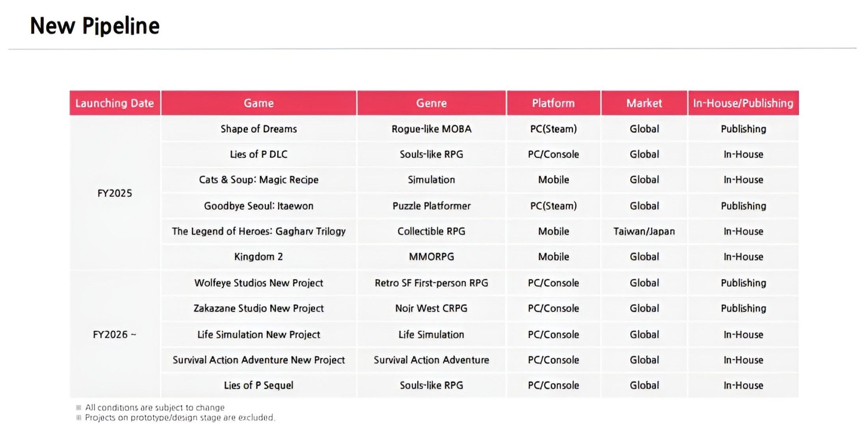Click the In-House/Publishing column header
Screen dimensions: 868x434
click(x=743, y=103)
